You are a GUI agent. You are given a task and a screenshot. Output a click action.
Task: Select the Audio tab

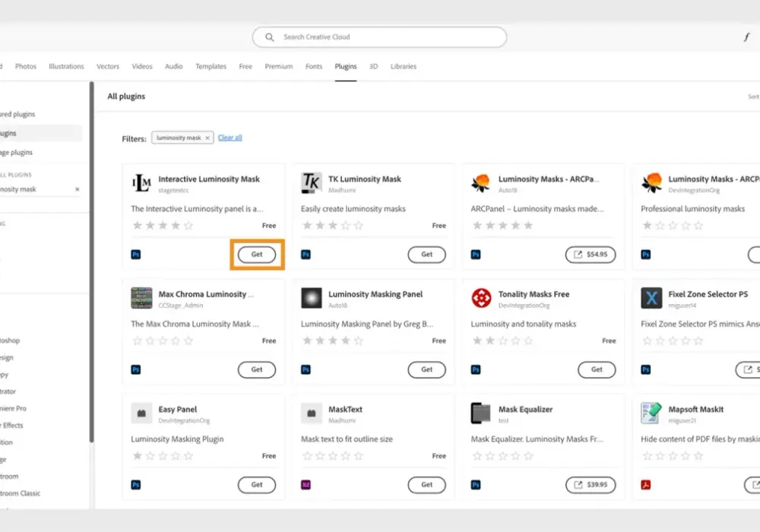tap(173, 66)
